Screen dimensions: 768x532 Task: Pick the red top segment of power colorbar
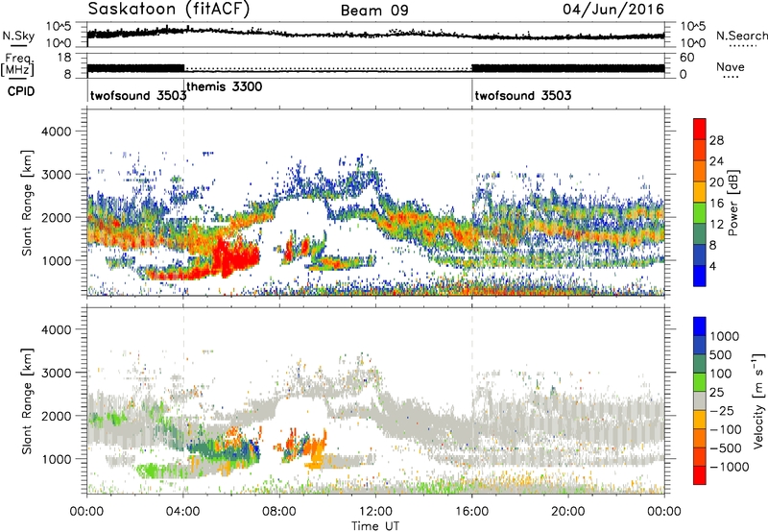coord(700,129)
